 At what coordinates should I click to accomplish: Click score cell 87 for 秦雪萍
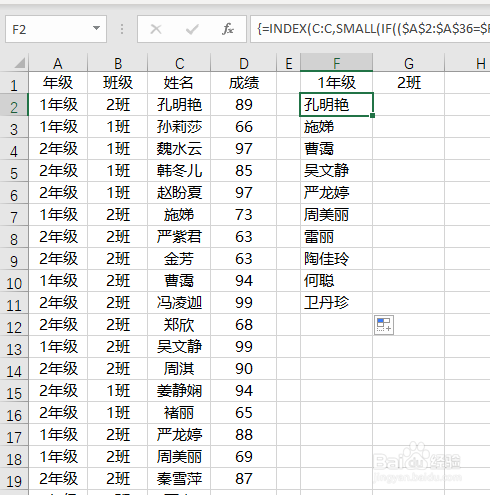(x=244, y=479)
